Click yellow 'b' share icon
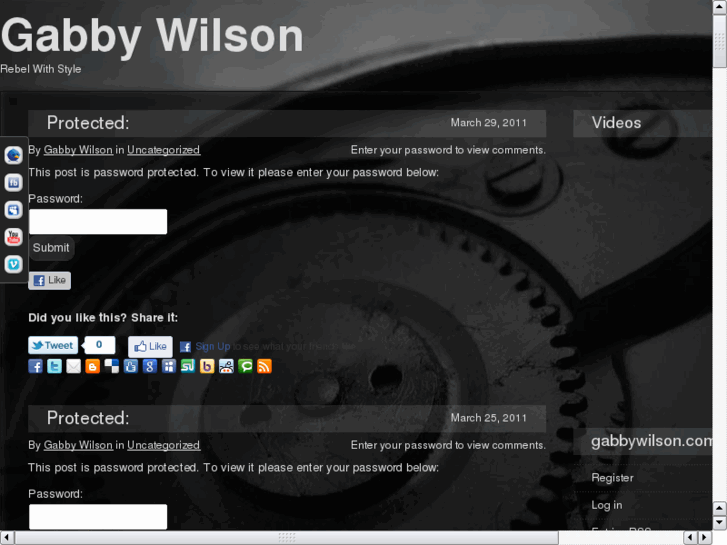This screenshot has width=727, height=545. [x=207, y=366]
